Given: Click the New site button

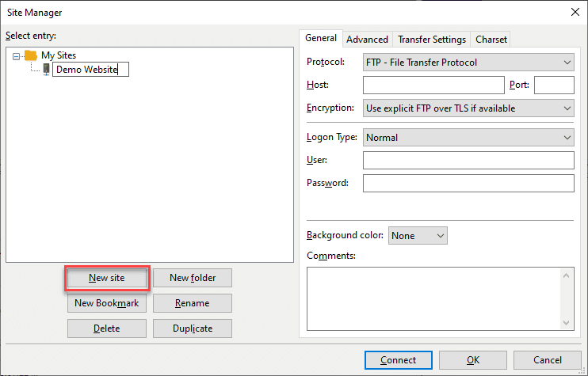Looking at the screenshot, I should coord(107,278).
